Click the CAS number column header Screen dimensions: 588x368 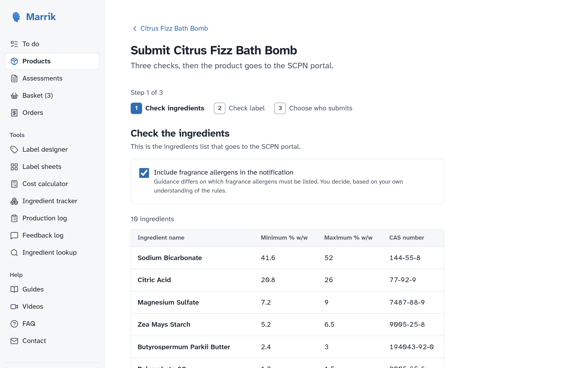click(x=406, y=238)
